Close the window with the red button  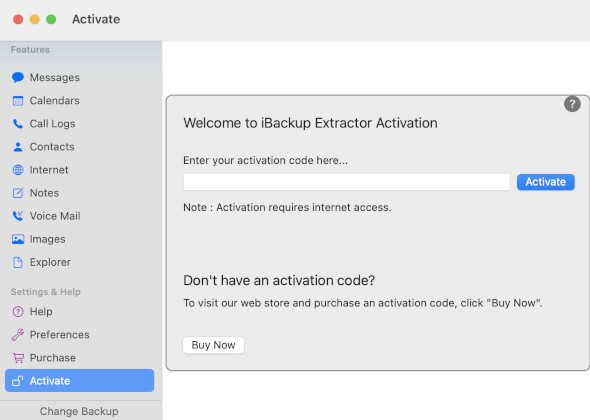point(18,19)
